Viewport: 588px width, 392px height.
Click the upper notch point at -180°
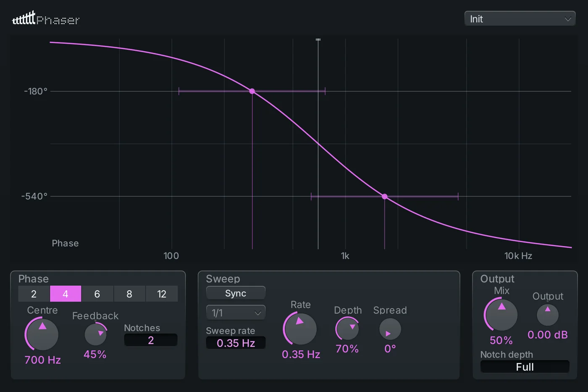(x=252, y=91)
